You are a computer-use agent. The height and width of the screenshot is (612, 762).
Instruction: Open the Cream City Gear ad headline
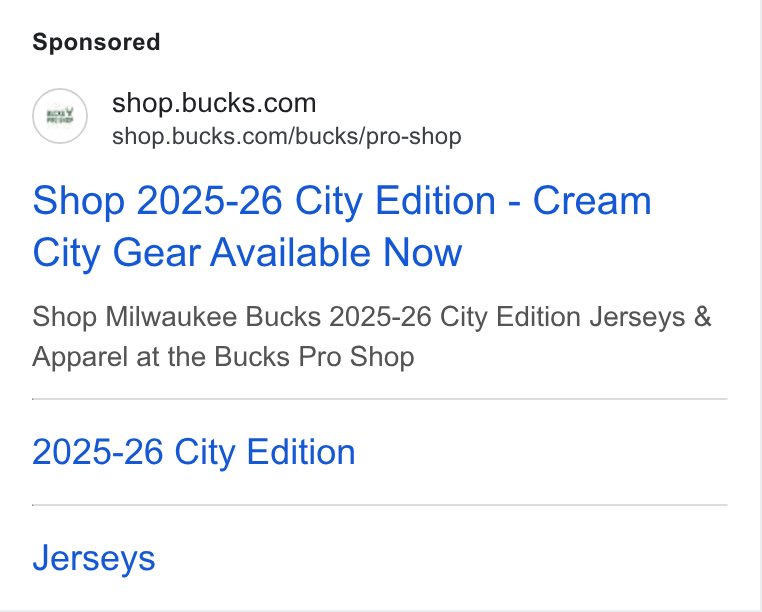342,227
